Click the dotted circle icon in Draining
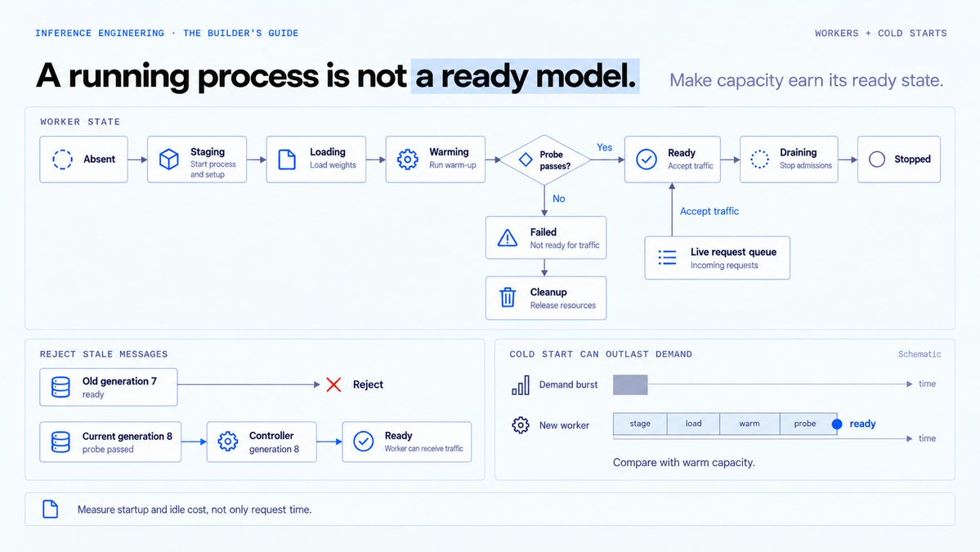 pyautogui.click(x=760, y=159)
